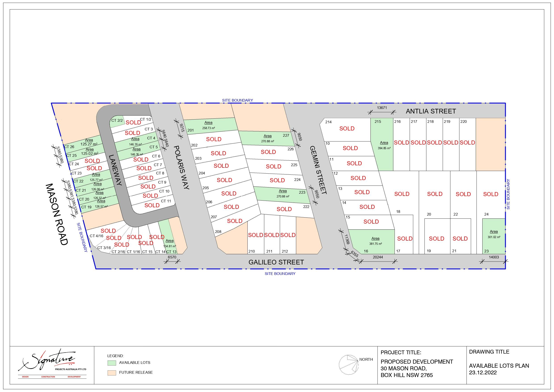Select available lot 16 on Galileo Street
Image resolution: width=554 pixels, height=392 pixels.
click(x=375, y=241)
